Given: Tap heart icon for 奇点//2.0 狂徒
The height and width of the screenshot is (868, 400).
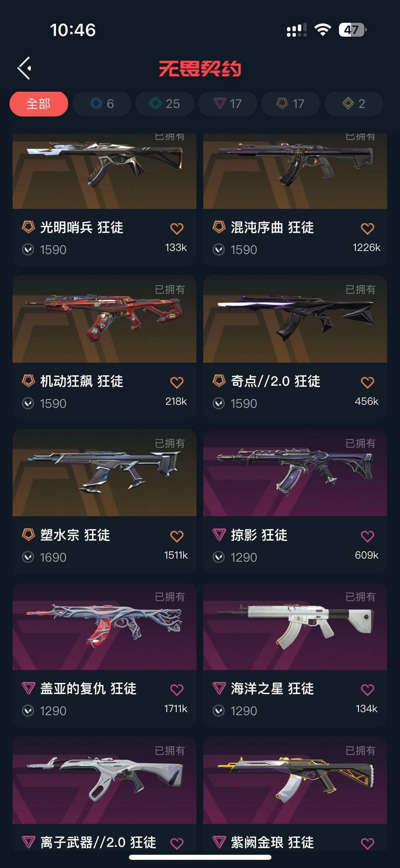Looking at the screenshot, I should coord(367,382).
